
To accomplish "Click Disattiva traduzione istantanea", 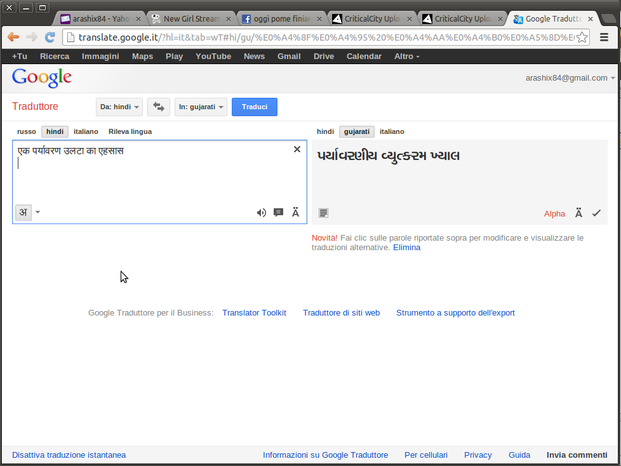I will 69,455.
